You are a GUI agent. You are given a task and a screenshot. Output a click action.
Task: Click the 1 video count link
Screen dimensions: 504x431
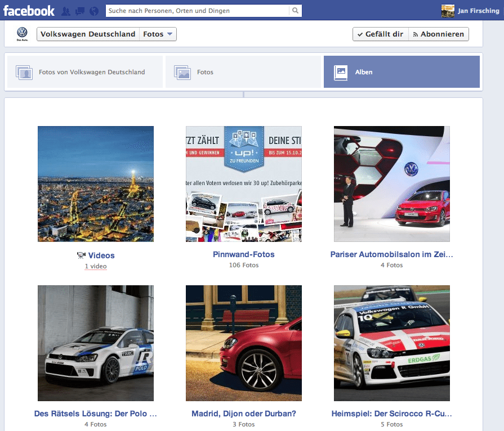coord(96,266)
